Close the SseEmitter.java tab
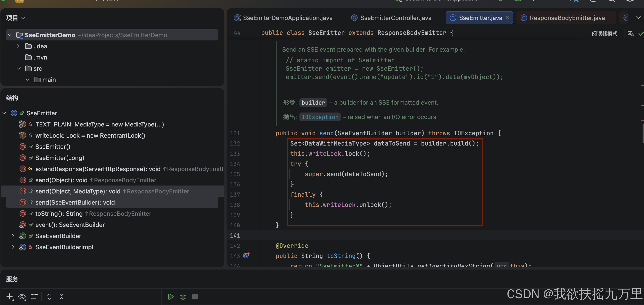Viewport: 644px width, 305px height. pyautogui.click(x=508, y=18)
